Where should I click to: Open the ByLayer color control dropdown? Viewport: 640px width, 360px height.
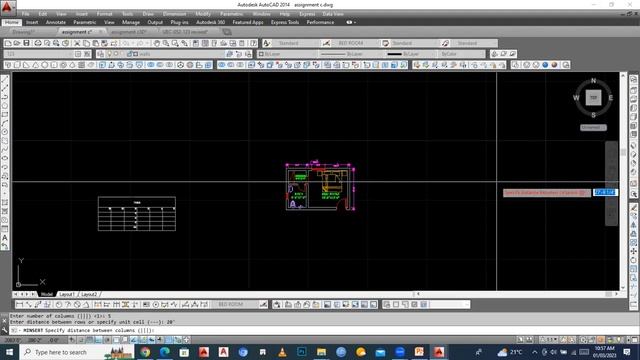pyautogui.click(x=287, y=54)
